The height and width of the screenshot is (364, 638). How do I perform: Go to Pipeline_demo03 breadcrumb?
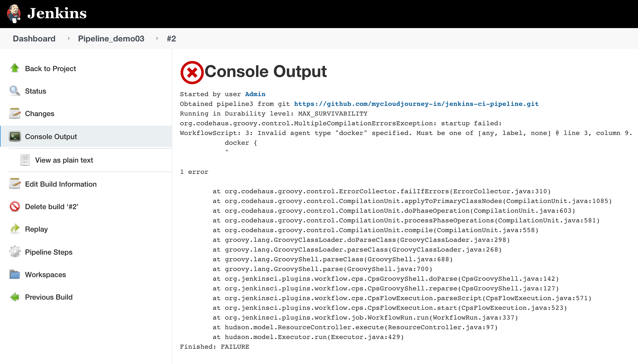point(111,39)
